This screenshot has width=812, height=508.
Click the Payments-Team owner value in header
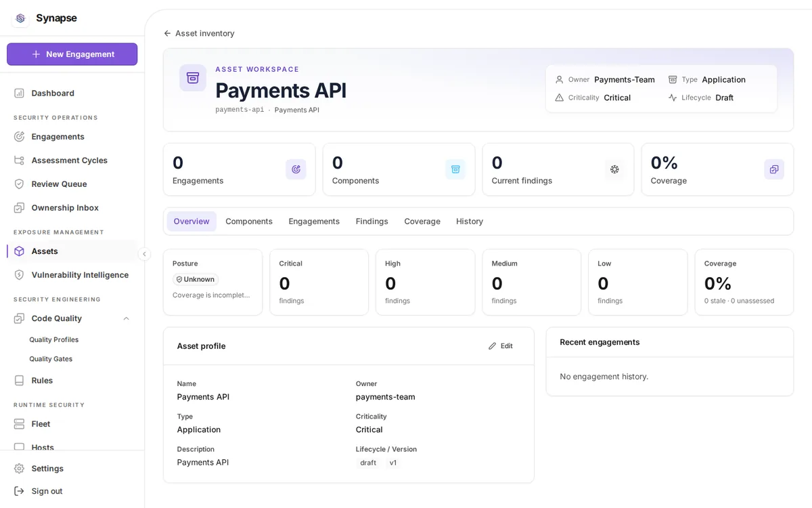tap(624, 79)
